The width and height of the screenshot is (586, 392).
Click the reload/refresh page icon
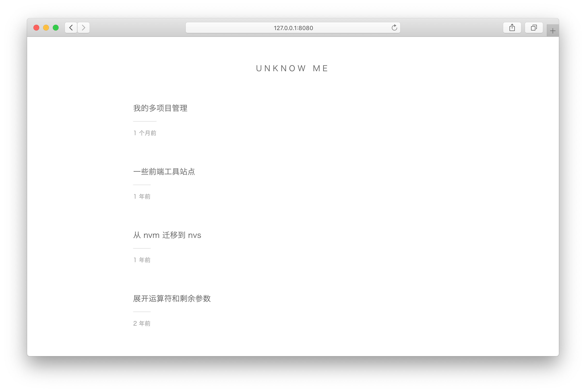coord(394,28)
